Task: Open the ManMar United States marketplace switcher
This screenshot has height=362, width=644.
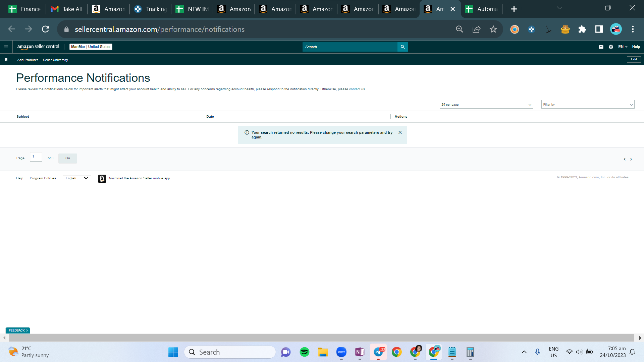Action: point(91,47)
